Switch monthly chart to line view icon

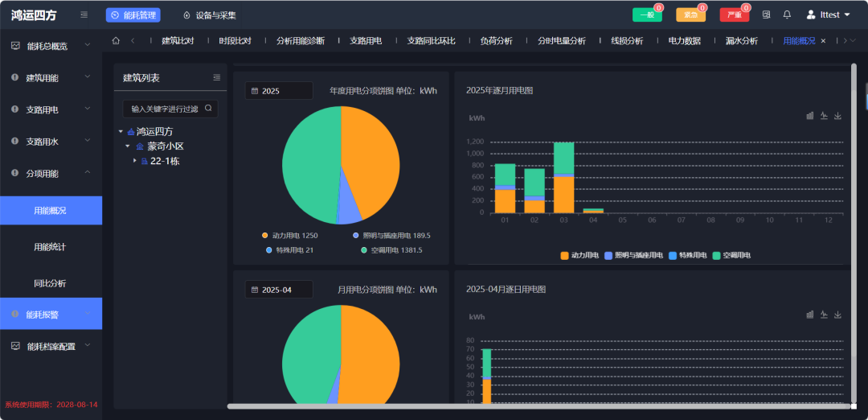pyautogui.click(x=824, y=116)
